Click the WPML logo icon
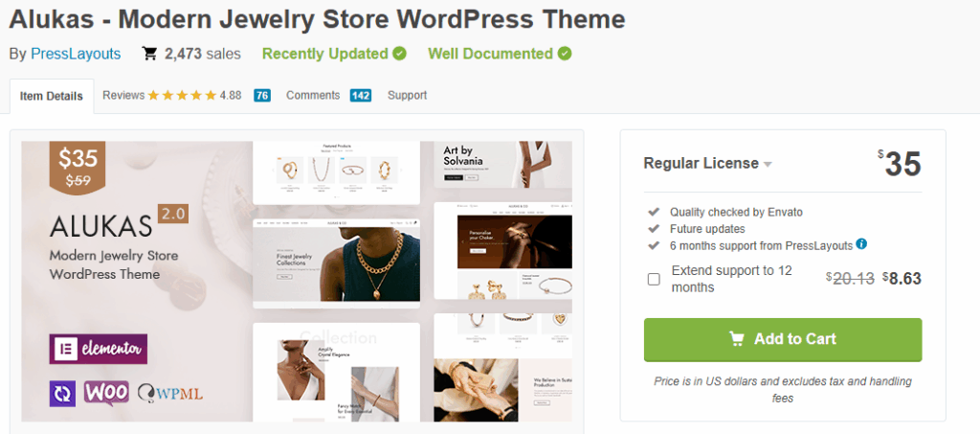Viewport: 980px width, 434px height. coord(170,394)
